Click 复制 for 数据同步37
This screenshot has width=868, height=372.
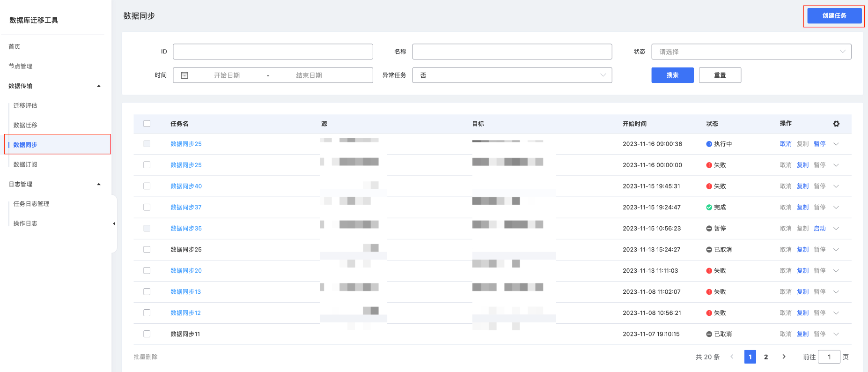(x=802, y=207)
